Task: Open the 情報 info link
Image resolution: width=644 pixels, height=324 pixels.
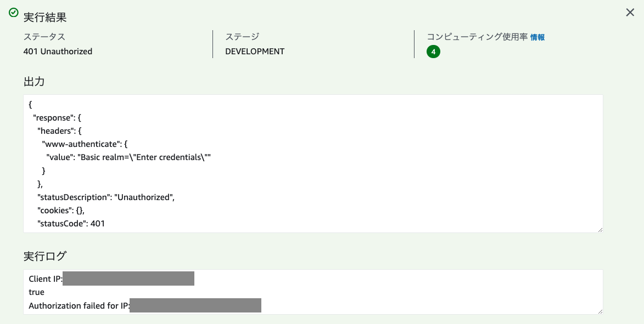Action: 537,37
